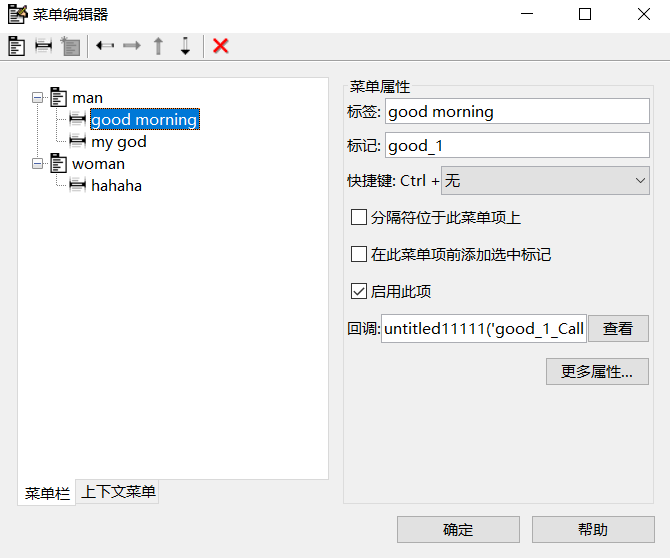Click the 标签 input with good morning

tap(517, 112)
